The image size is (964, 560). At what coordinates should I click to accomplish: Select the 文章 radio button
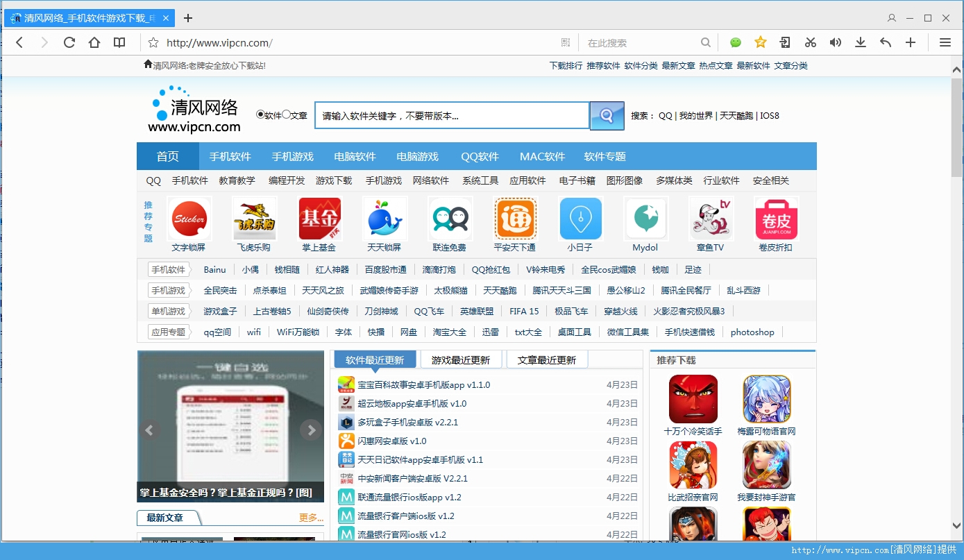coord(286,114)
